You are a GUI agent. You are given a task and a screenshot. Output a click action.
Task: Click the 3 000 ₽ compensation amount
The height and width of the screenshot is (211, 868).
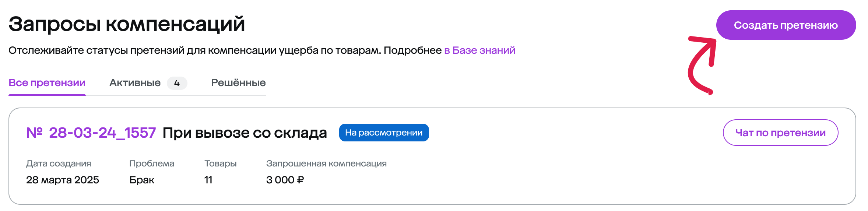[285, 180]
